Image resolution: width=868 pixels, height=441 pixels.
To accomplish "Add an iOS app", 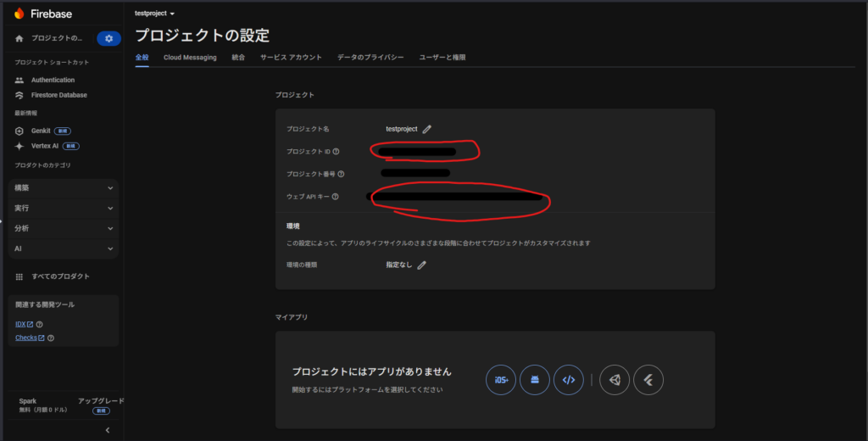I will point(501,380).
